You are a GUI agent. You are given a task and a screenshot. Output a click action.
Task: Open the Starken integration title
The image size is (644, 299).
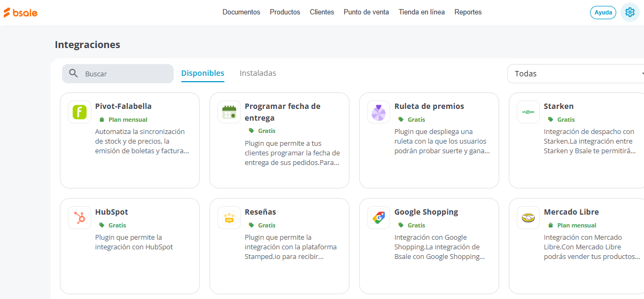pos(558,106)
